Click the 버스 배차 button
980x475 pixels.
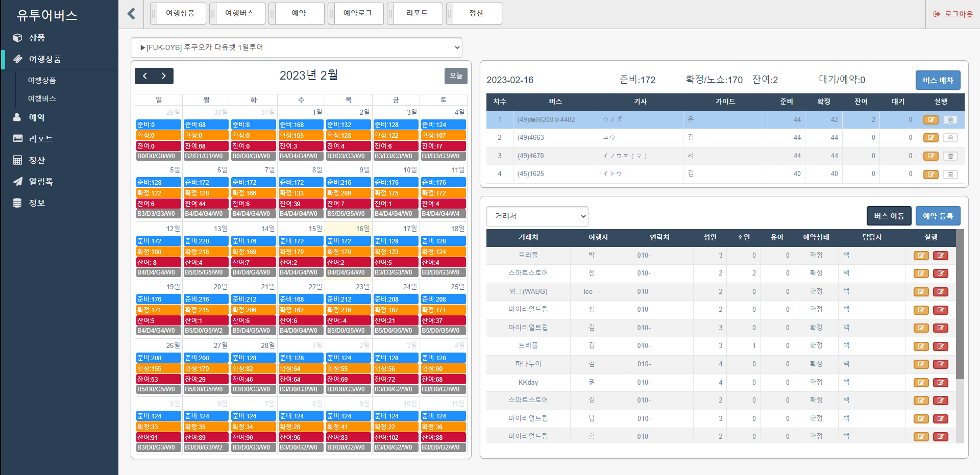[x=938, y=80]
